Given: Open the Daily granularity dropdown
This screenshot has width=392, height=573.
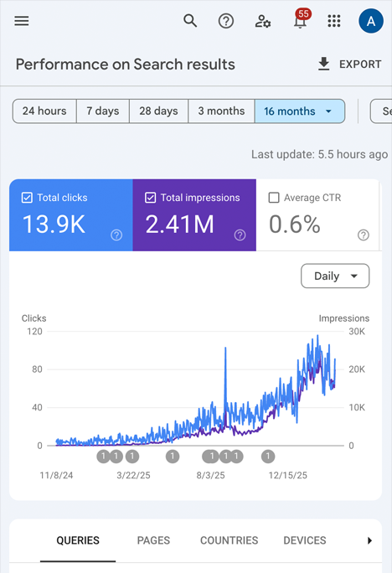Looking at the screenshot, I should 335,276.
